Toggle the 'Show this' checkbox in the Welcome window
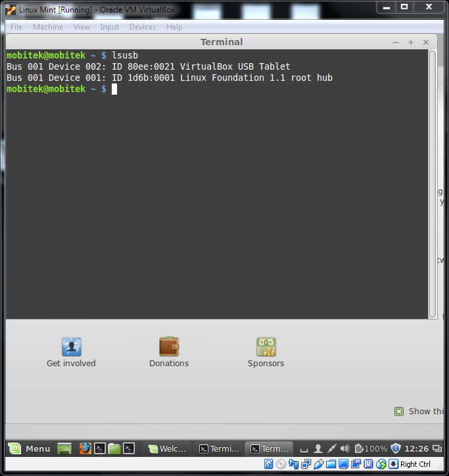Image resolution: width=449 pixels, height=476 pixels. point(399,412)
